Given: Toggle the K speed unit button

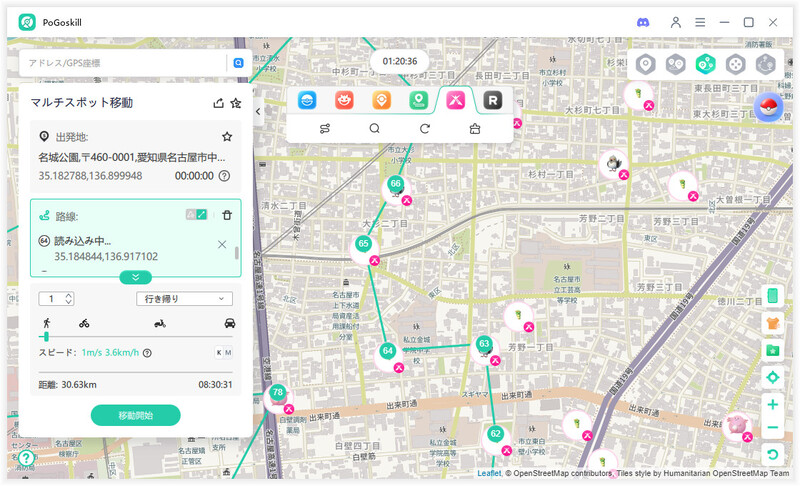Looking at the screenshot, I should (x=219, y=352).
